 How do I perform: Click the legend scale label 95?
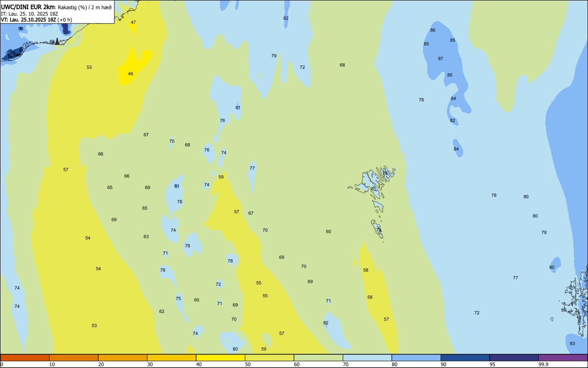[x=492, y=364]
